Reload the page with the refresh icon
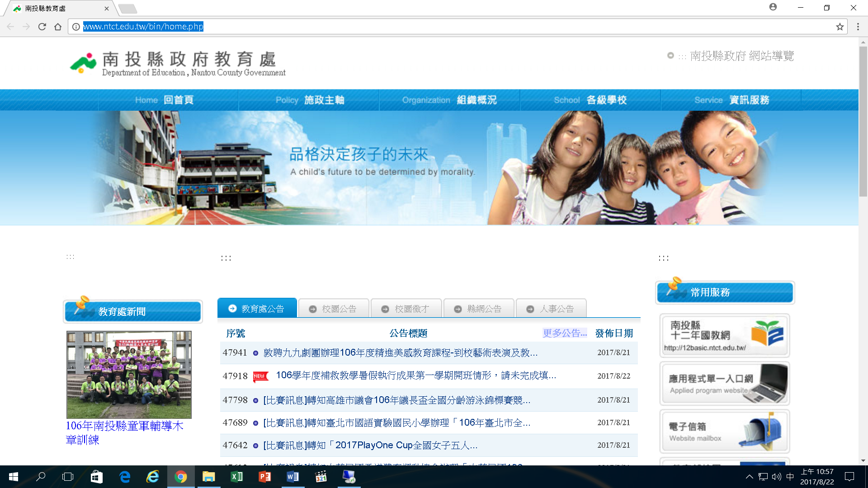 [x=42, y=27]
